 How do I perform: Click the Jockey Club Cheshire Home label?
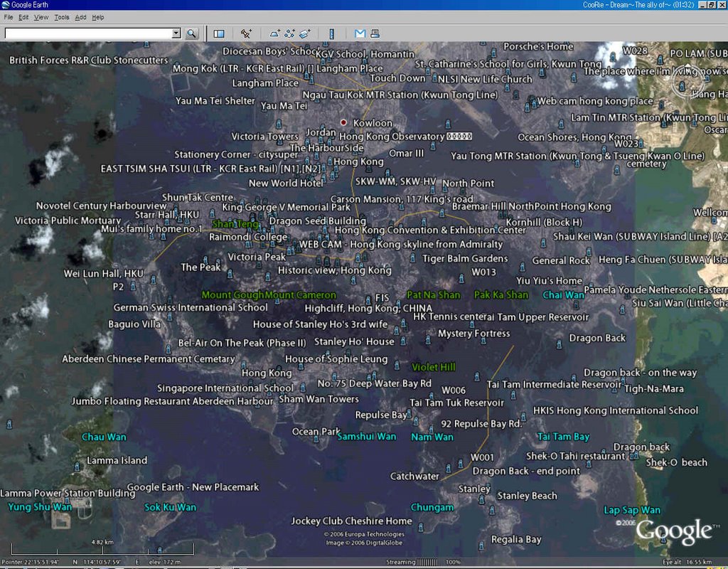pyautogui.click(x=351, y=521)
